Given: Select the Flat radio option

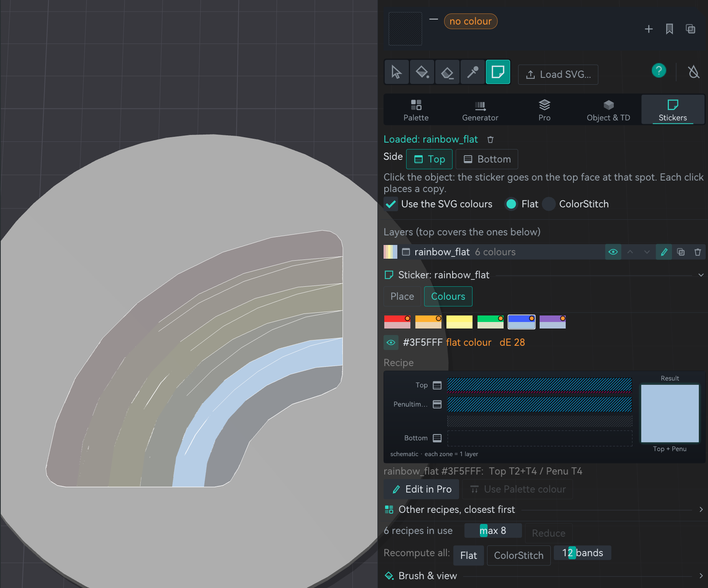Looking at the screenshot, I should [x=511, y=204].
